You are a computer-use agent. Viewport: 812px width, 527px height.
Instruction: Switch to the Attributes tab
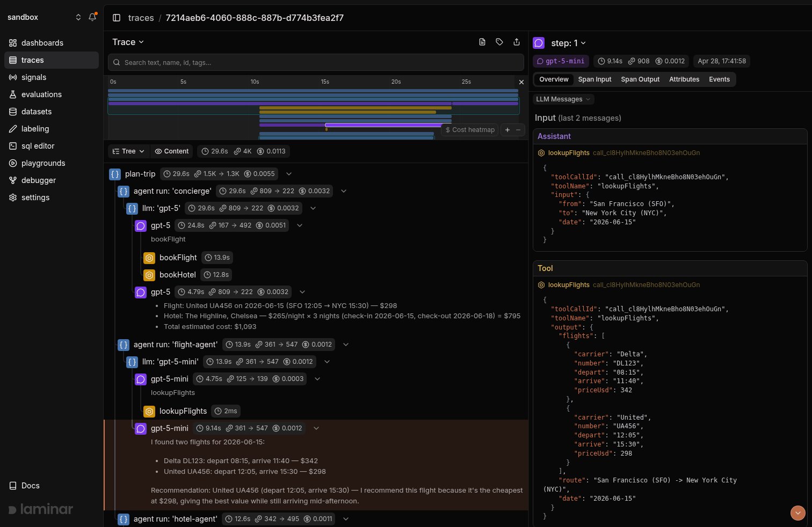(x=684, y=79)
